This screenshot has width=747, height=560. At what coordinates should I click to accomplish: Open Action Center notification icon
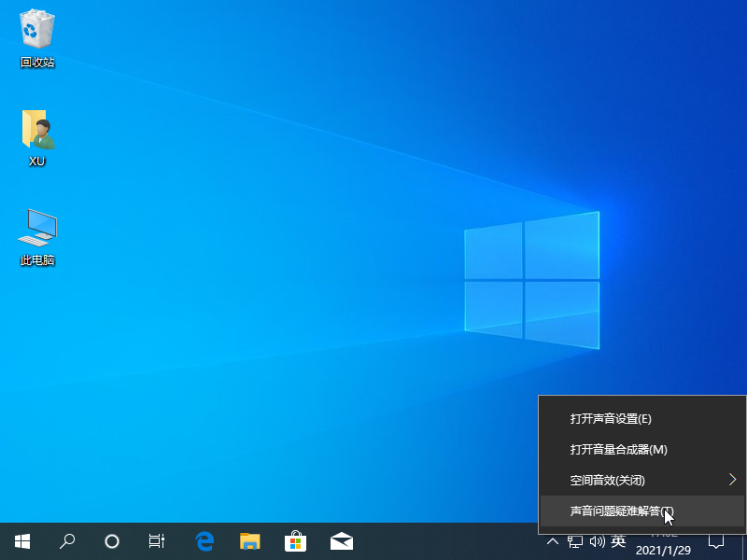(715, 541)
